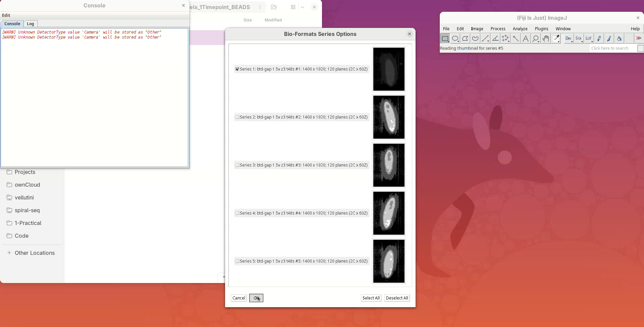Click the Series 2 thumbnail preview
Viewport: 644px width, 327px height.
pyautogui.click(x=389, y=117)
